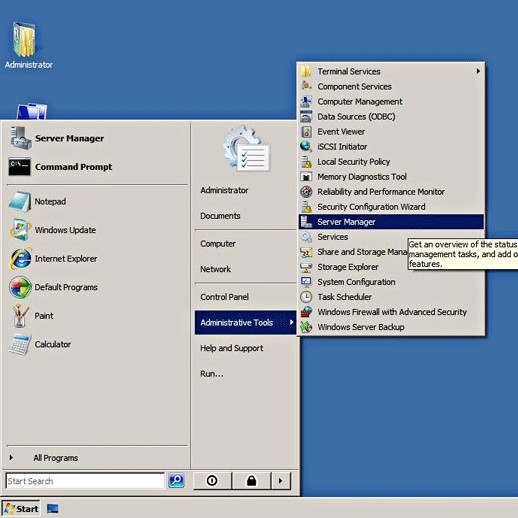Viewport: 518px width, 518px height.
Task: Open Calculator using its icon
Action: (x=20, y=344)
